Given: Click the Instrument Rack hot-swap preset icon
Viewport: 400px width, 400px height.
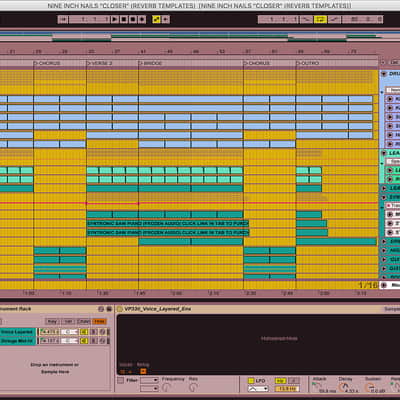Looking at the screenshot, I should [x=101, y=309].
